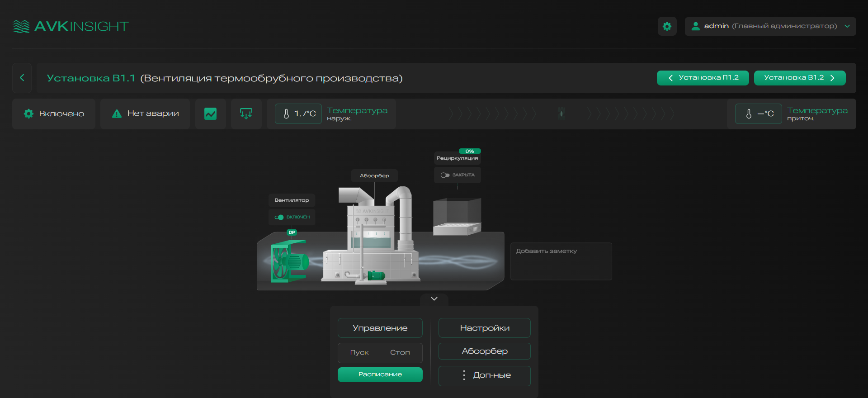Screen dimensions: 868x398
Task: Open the Управление tab
Action: [380, 328]
